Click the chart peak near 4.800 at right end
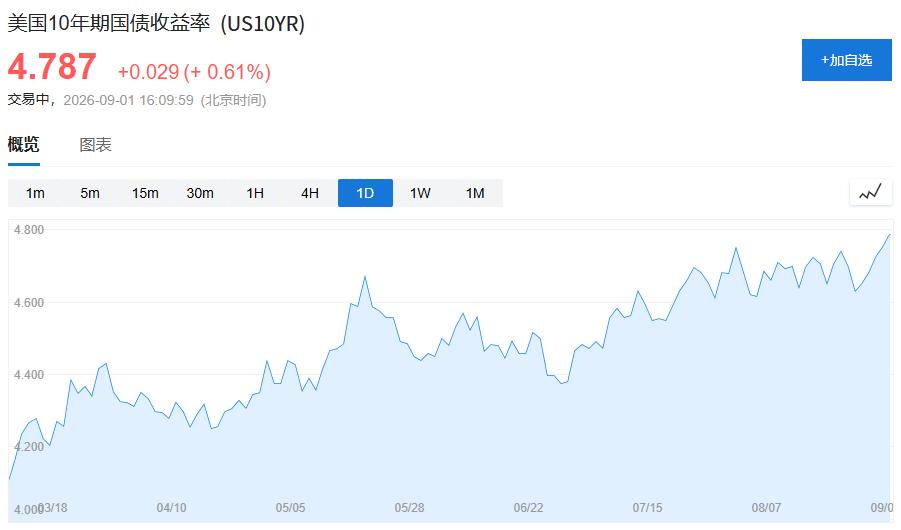Image resolution: width=901 pixels, height=530 pixels. (x=890, y=235)
